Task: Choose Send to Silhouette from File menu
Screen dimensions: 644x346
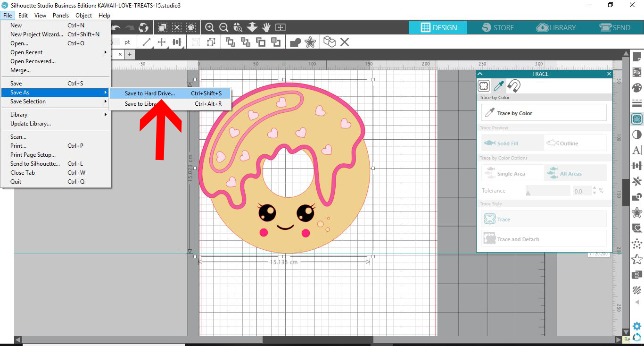Action: tap(56, 164)
